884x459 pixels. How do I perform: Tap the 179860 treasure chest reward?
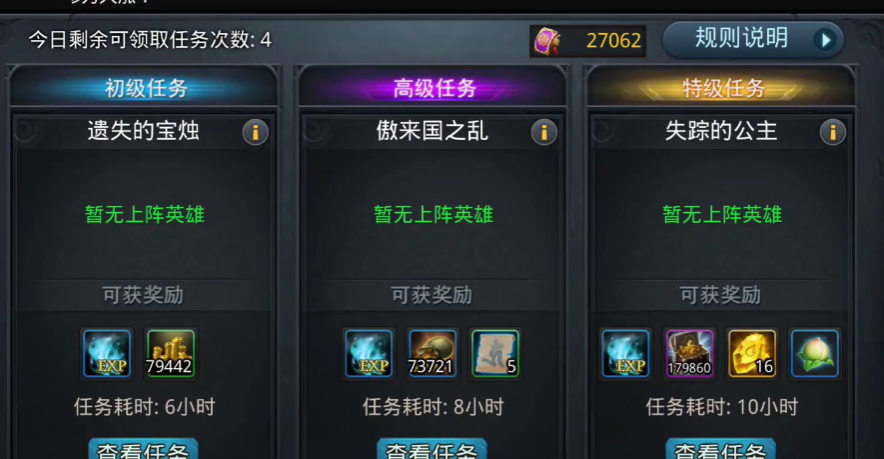point(689,354)
